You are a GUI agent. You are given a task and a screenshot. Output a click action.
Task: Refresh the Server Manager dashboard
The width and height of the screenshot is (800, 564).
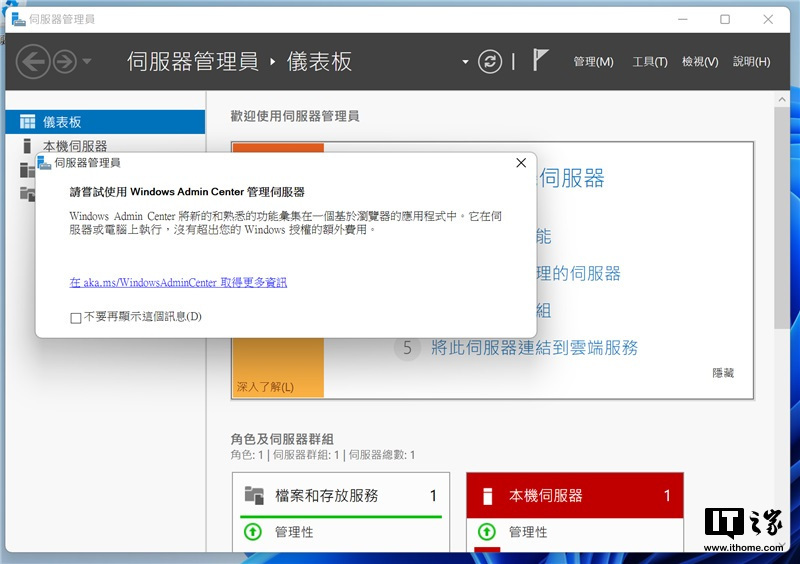click(x=490, y=62)
